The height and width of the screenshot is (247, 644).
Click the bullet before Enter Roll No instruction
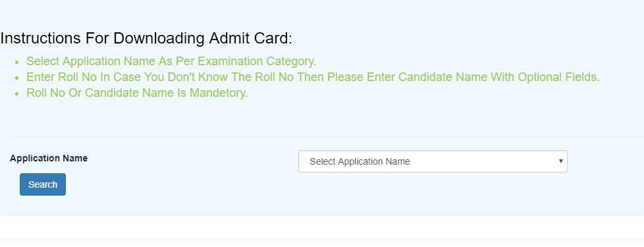[x=17, y=78]
